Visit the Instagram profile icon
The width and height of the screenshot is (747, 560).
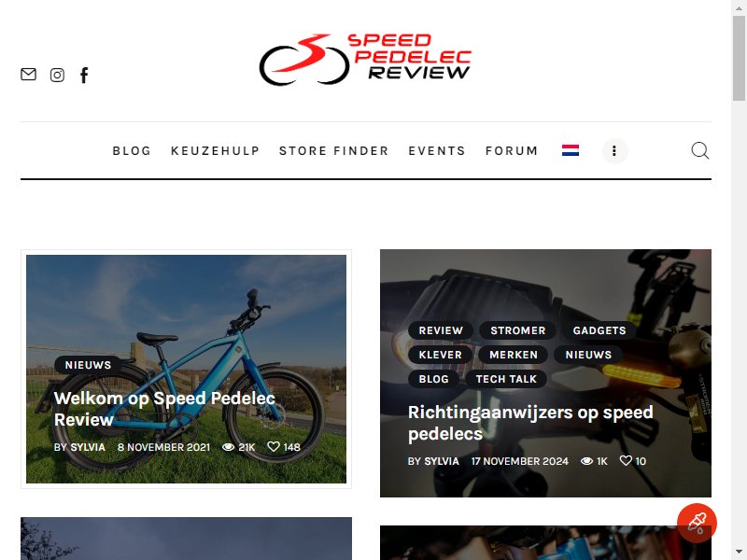pos(57,75)
